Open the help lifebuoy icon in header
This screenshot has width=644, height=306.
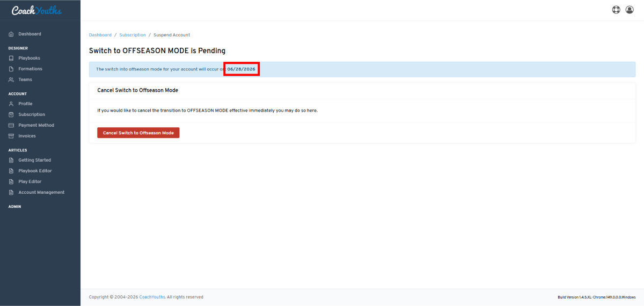(616, 10)
